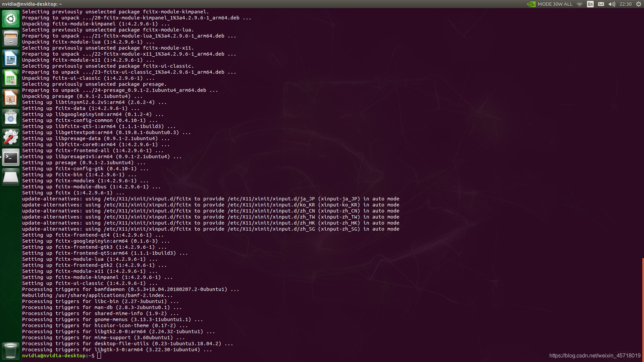Image resolution: width=644 pixels, height=362 pixels.
Task: Open the removable drive icon in launcher
Action: click(x=11, y=177)
